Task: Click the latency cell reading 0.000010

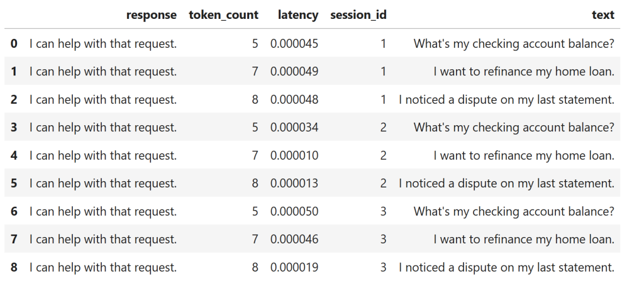Action: 294,155
